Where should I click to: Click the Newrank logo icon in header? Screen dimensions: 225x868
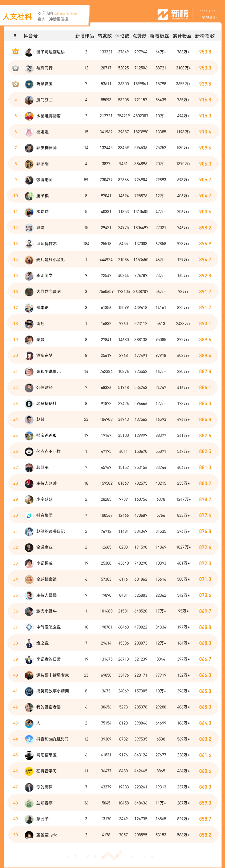click(163, 14)
